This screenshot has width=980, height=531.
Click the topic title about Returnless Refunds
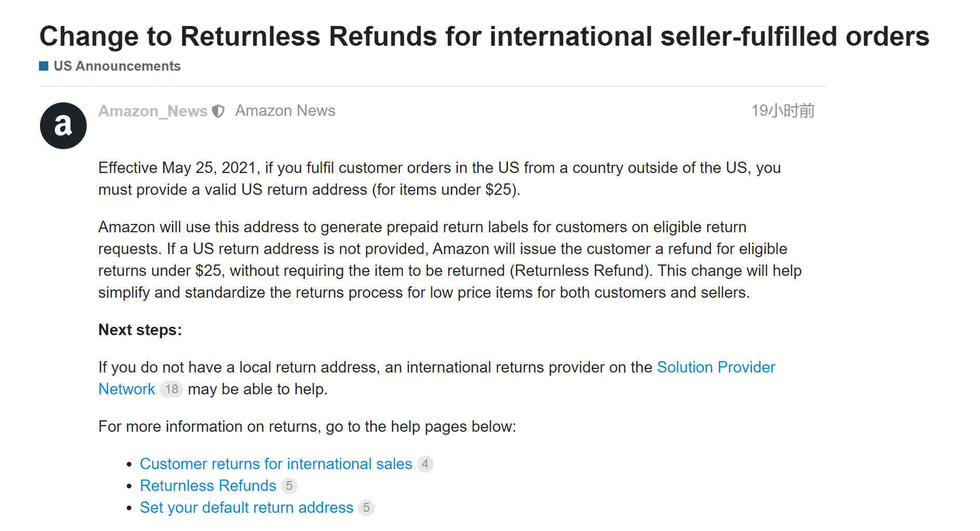click(484, 36)
